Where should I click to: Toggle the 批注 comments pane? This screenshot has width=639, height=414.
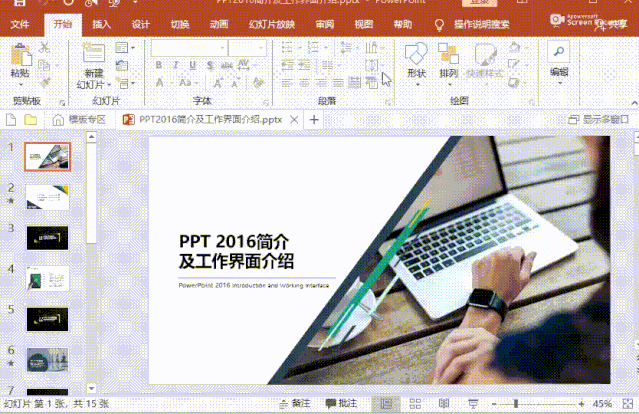[x=342, y=404]
